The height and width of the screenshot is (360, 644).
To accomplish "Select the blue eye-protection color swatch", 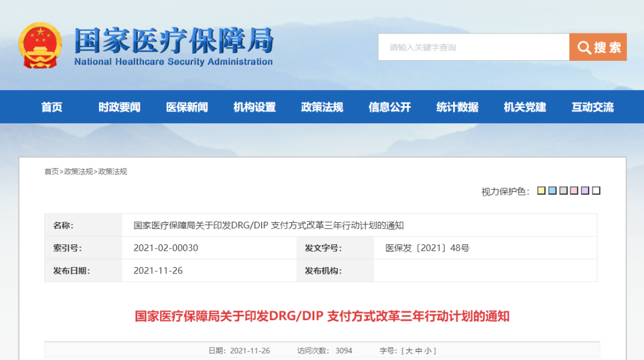I will point(552,191).
